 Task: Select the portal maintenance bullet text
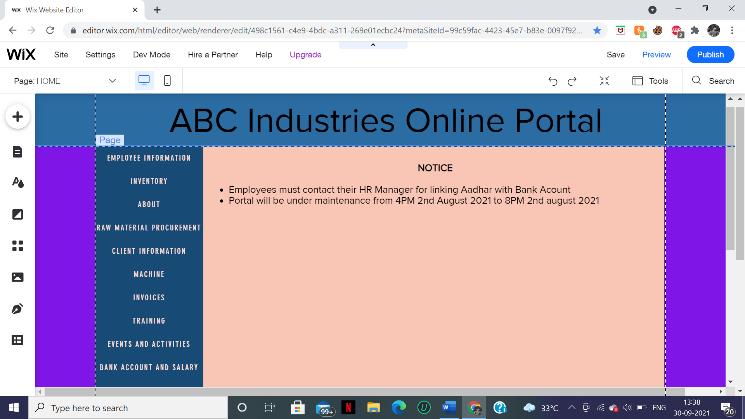coord(414,200)
